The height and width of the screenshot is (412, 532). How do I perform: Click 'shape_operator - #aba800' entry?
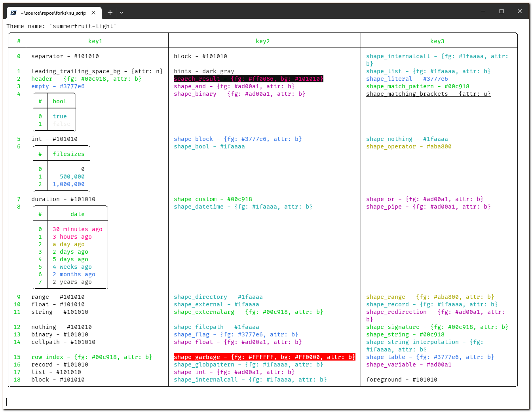click(409, 146)
